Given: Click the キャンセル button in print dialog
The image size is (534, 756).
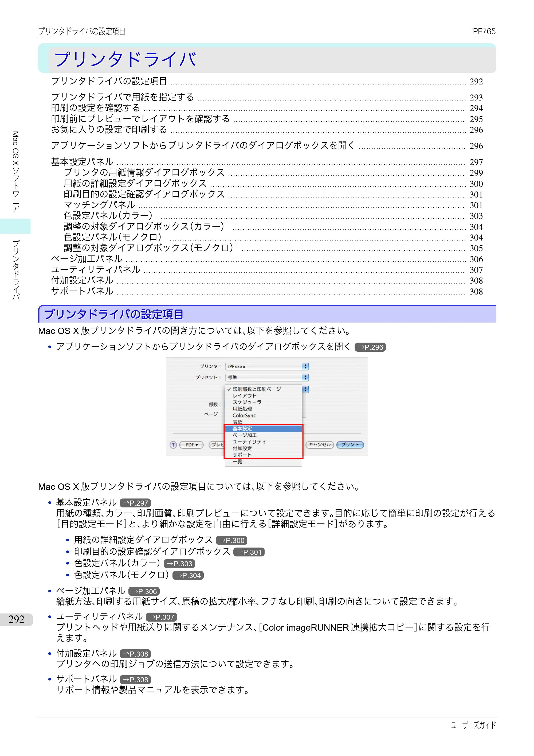Looking at the screenshot, I should (x=320, y=445).
